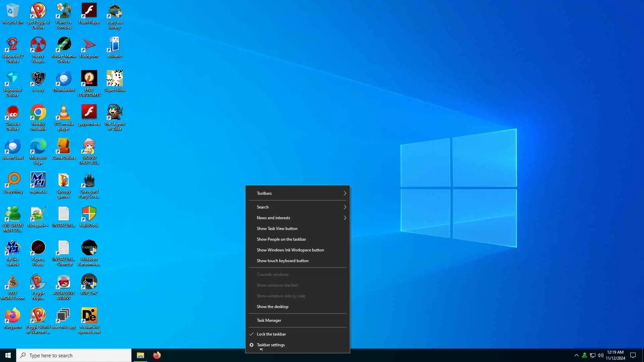Enable Show touch keyboard button

[282, 261]
